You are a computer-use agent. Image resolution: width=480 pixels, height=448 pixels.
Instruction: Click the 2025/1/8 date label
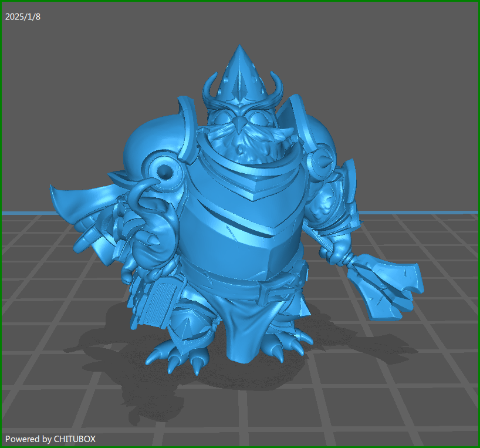23,16
